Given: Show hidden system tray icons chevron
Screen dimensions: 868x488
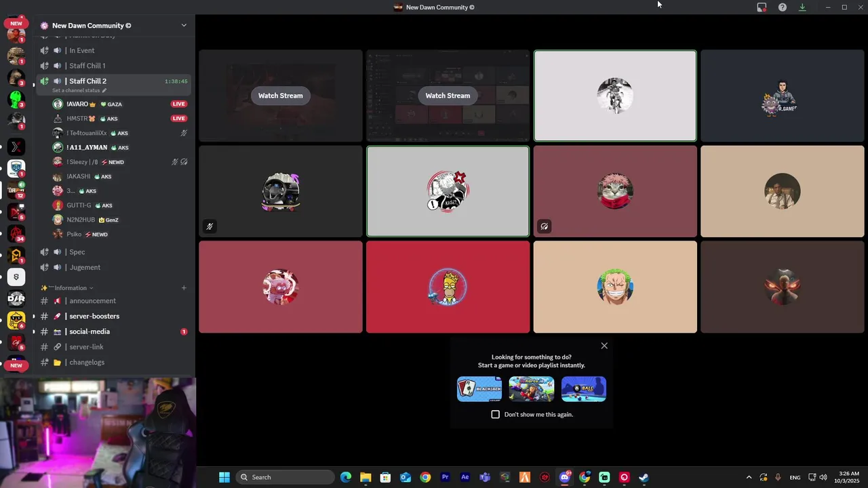Looking at the screenshot, I should pyautogui.click(x=749, y=477).
